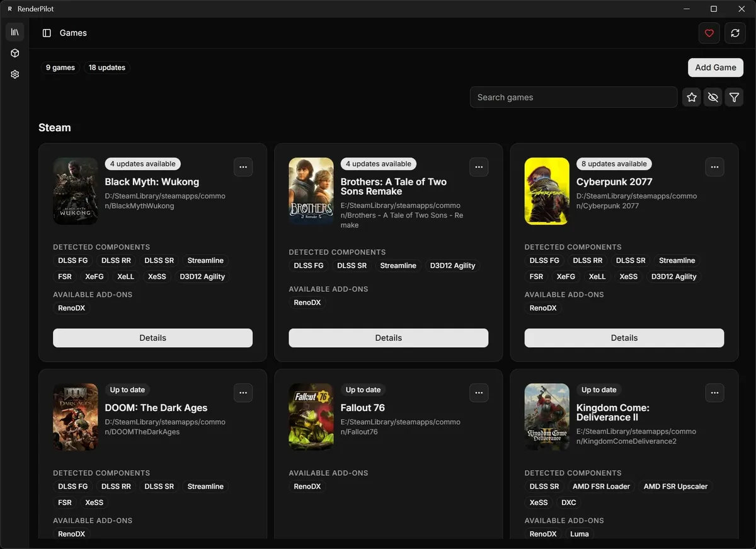The width and height of the screenshot is (756, 549).
Task: Toggle favorites star filter
Action: pyautogui.click(x=692, y=97)
